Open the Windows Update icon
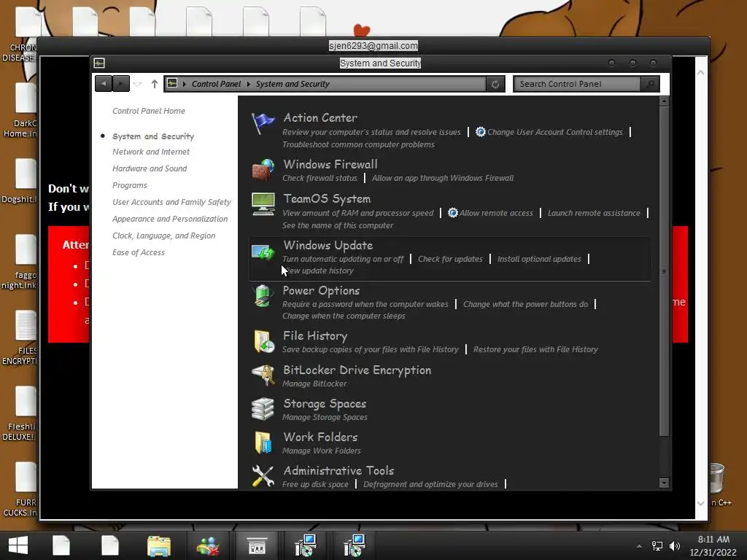This screenshot has width=747, height=560. (263, 252)
